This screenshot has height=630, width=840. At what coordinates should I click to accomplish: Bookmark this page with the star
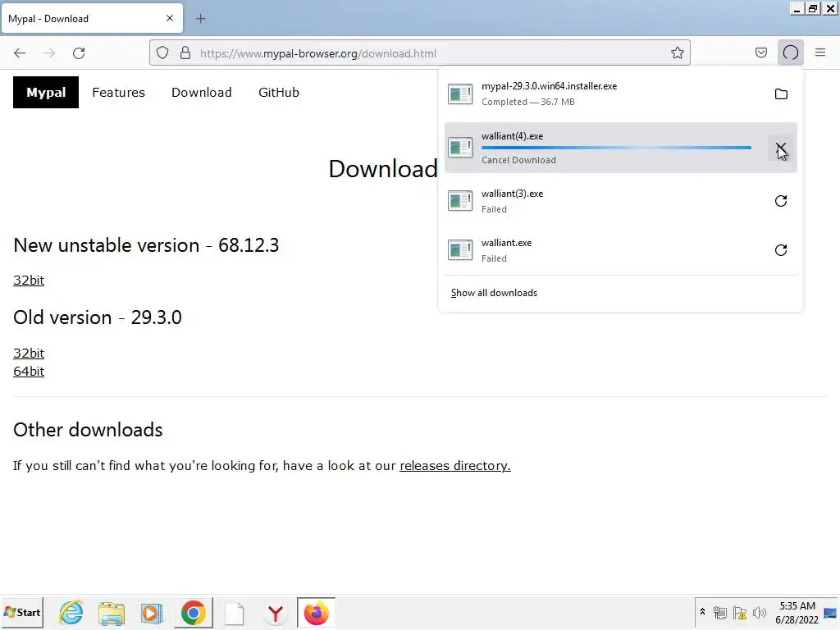click(x=677, y=53)
